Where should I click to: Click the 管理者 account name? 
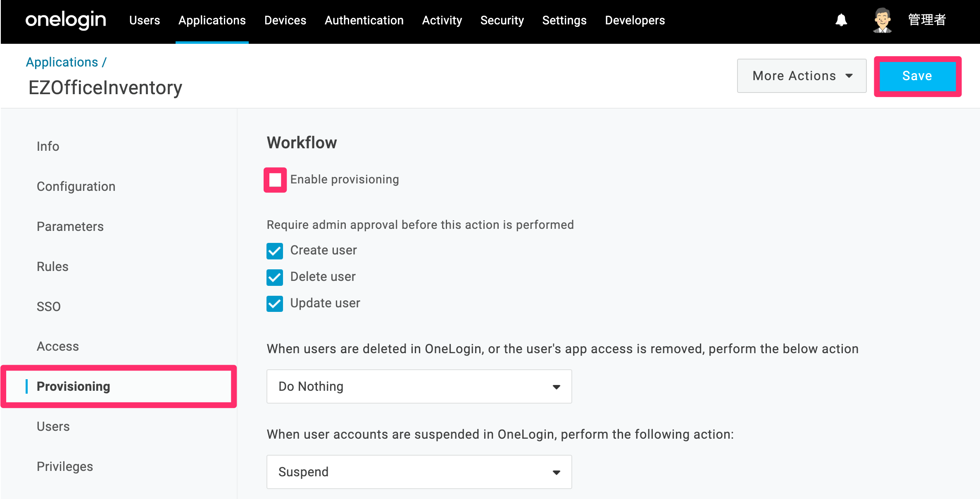927,20
